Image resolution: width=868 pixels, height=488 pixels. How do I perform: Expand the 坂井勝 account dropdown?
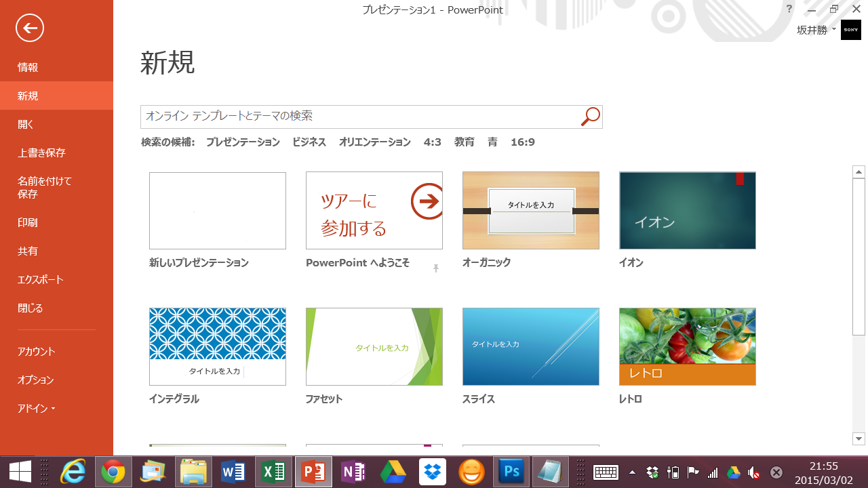click(816, 30)
